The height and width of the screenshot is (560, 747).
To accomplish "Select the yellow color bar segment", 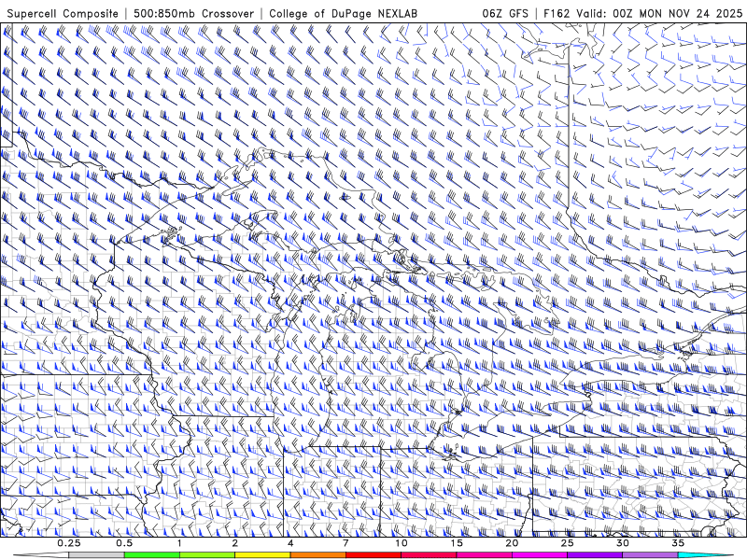I will pos(262,555).
